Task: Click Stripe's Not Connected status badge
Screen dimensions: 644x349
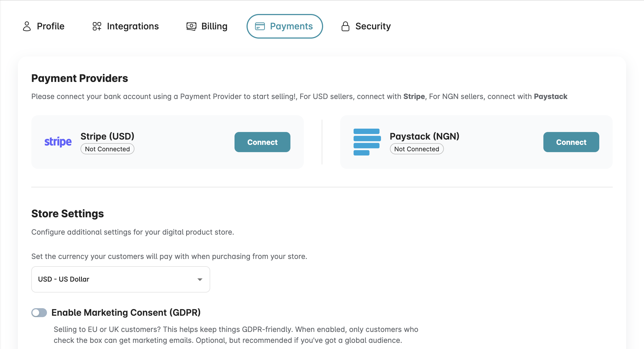Action: tap(107, 149)
